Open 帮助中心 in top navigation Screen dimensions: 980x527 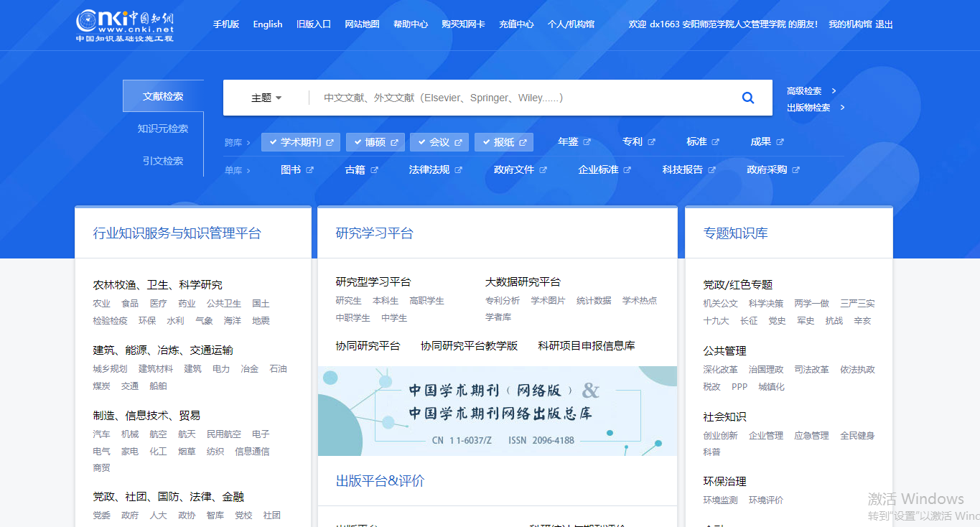(x=411, y=24)
